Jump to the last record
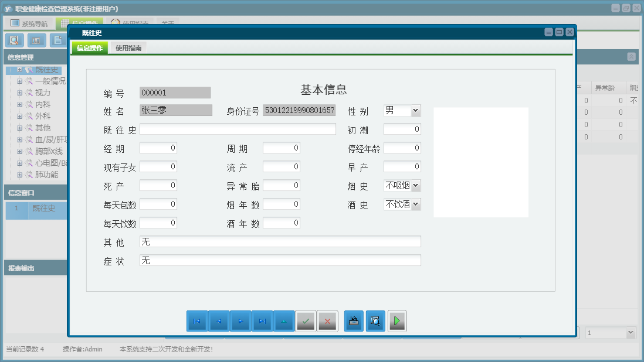 click(262, 321)
